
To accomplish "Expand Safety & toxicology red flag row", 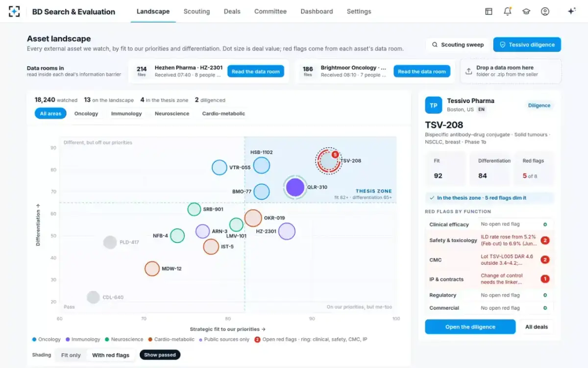I will click(x=489, y=240).
